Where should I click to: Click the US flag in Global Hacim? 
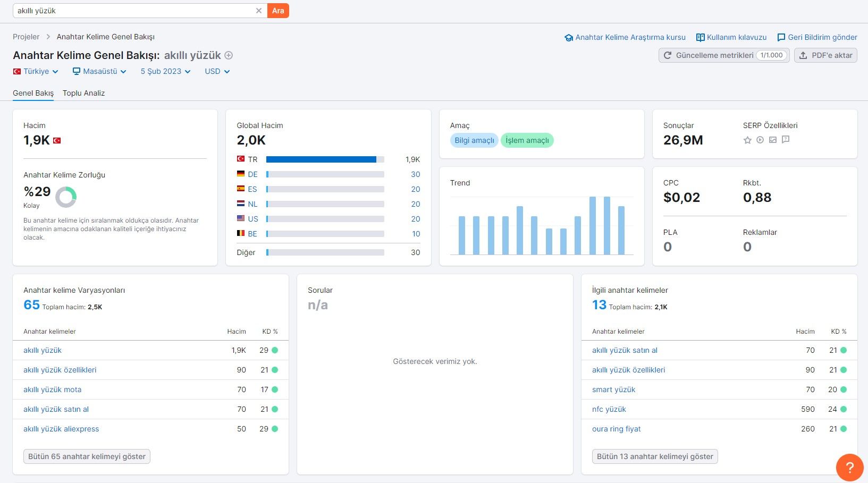click(x=241, y=219)
